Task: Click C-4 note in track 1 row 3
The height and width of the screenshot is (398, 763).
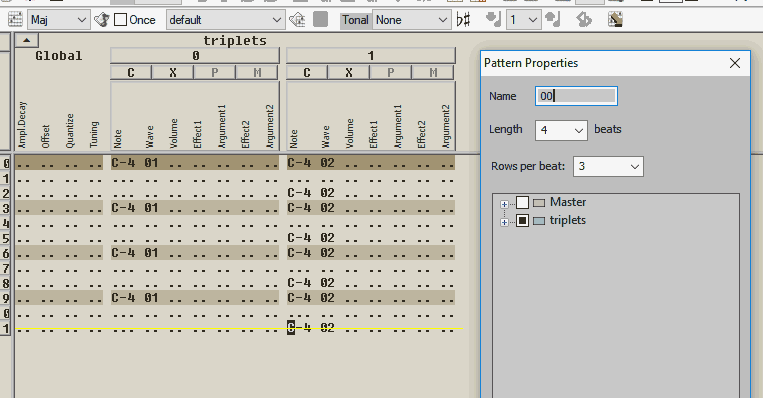Action: [x=299, y=208]
